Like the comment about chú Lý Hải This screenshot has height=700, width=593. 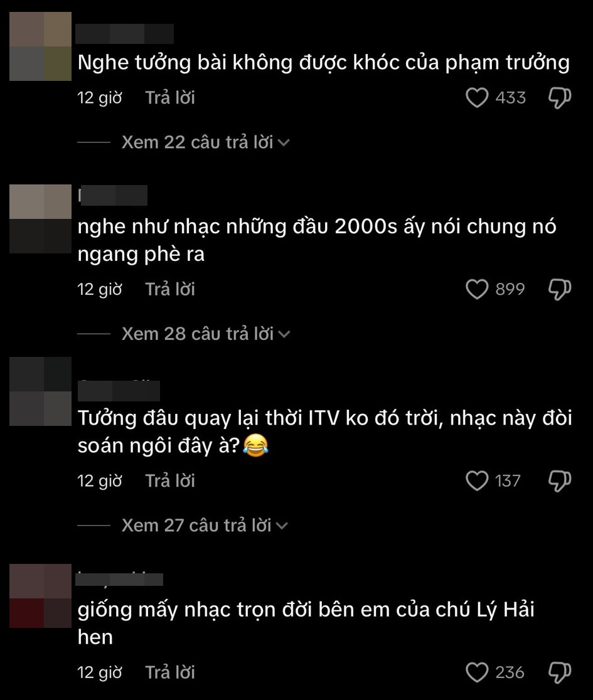(477, 672)
